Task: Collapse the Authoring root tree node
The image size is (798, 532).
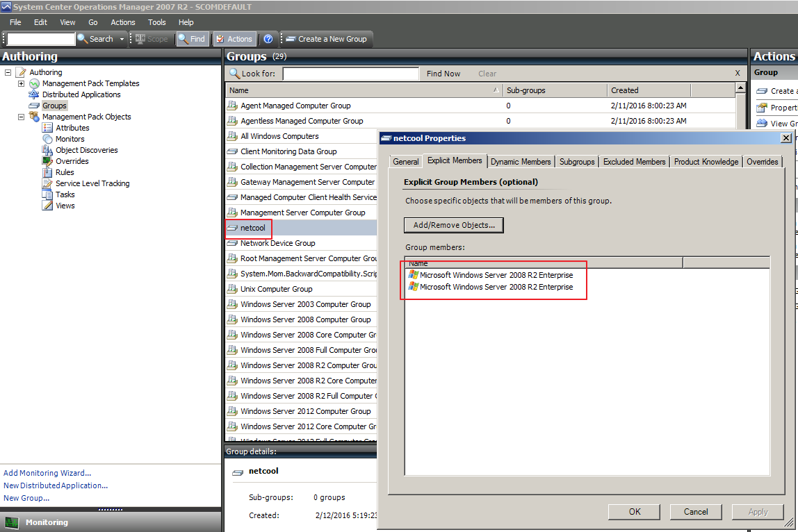Action: 8,72
